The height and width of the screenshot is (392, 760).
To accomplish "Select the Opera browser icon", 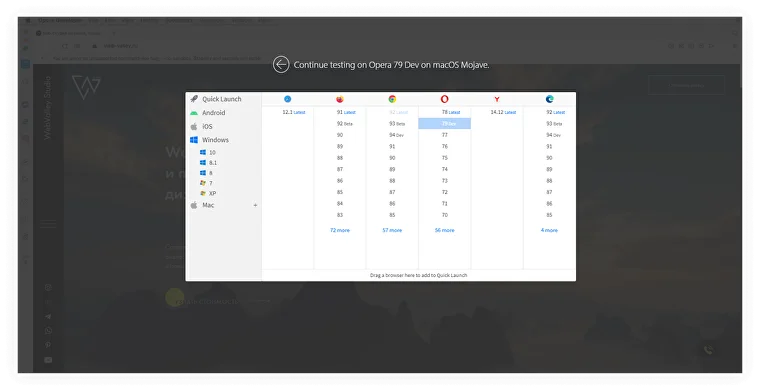I will [x=444, y=99].
